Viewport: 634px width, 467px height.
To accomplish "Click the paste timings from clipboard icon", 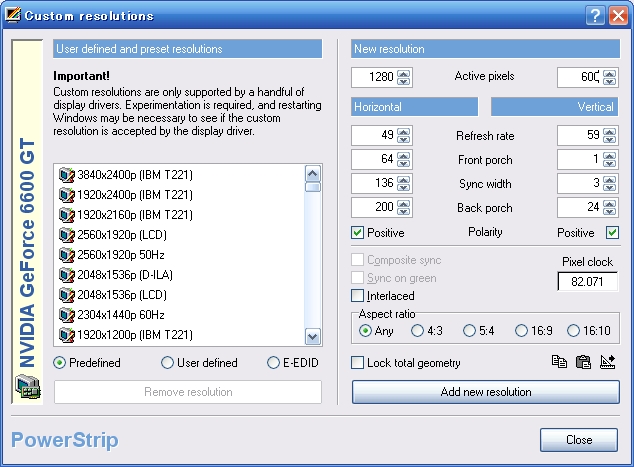I will [583, 361].
